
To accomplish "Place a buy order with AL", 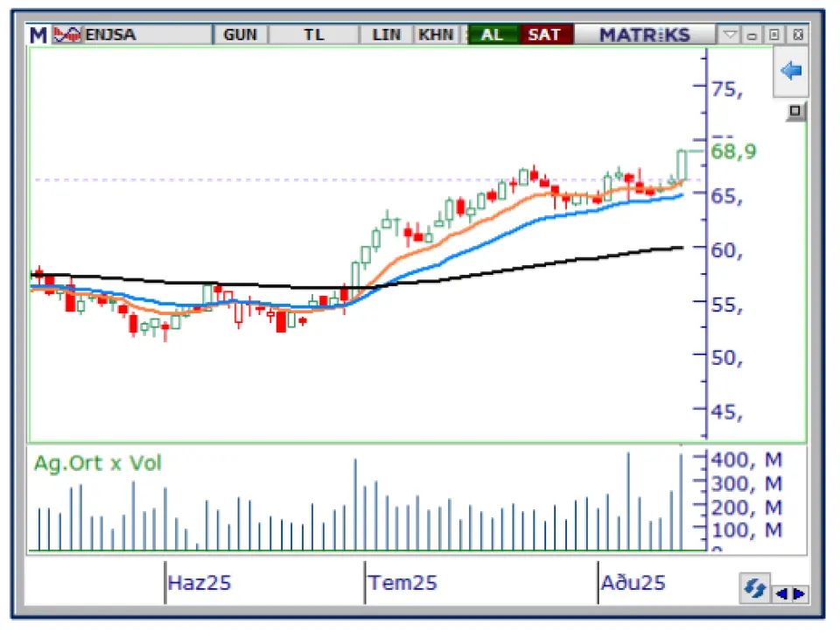I will click(493, 35).
